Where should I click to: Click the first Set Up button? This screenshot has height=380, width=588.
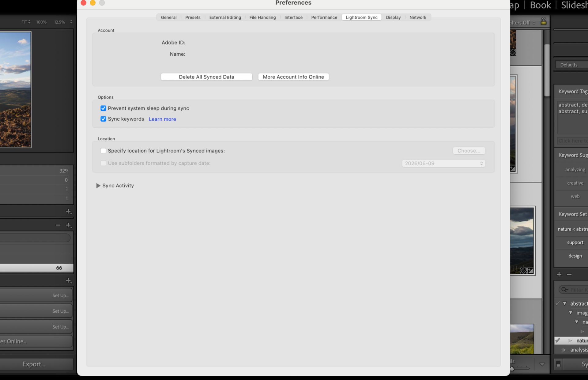(36, 295)
